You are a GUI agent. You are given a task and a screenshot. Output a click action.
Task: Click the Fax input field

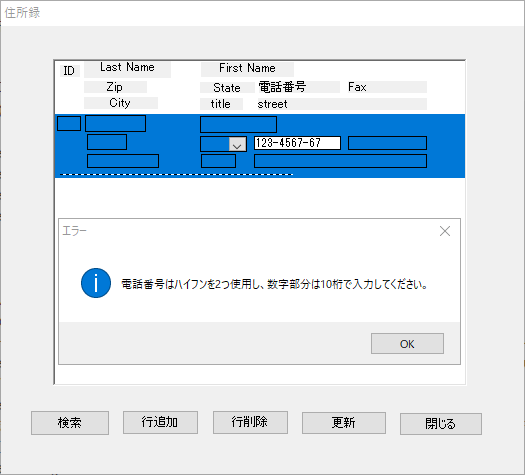click(x=387, y=143)
